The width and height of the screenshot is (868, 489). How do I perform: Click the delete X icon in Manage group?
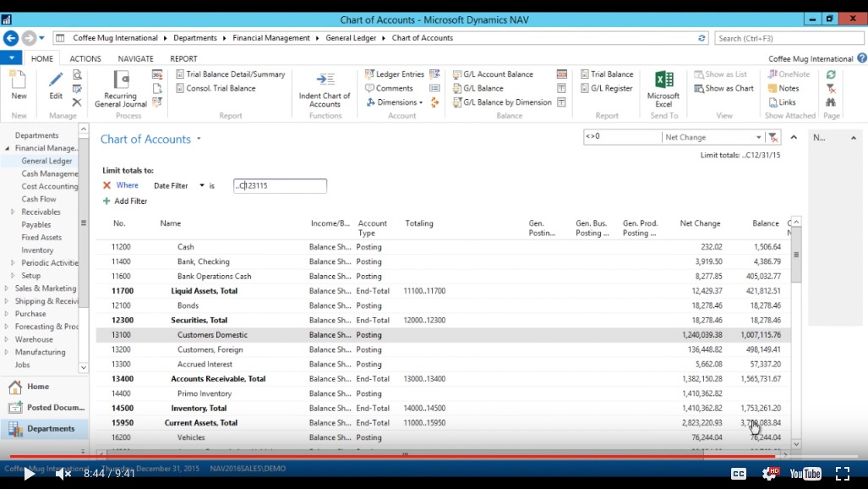(x=77, y=102)
